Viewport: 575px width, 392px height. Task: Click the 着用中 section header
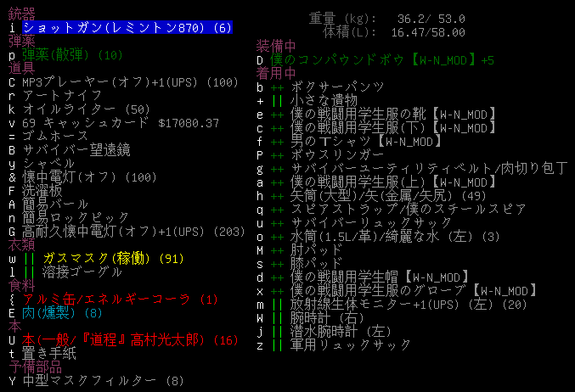[x=283, y=74]
